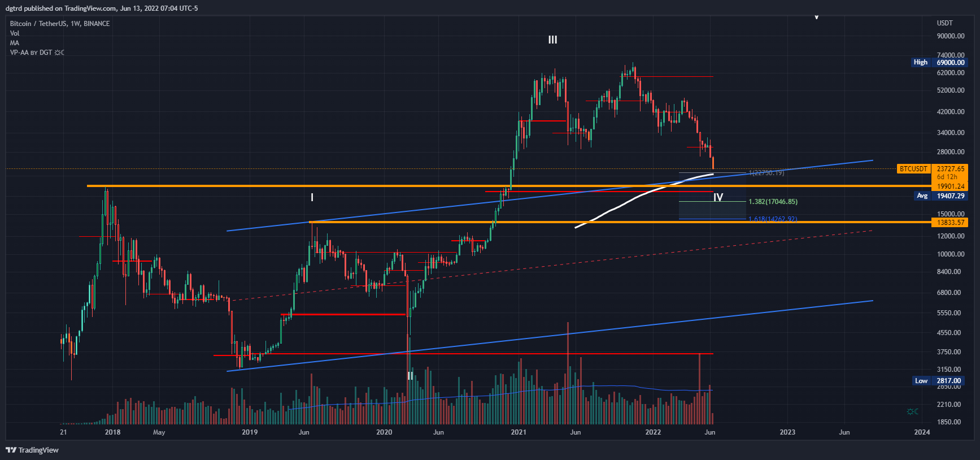Screen dimensions: 980x460
Task: Click the 19901.24 orange line price label
Action: (x=951, y=186)
